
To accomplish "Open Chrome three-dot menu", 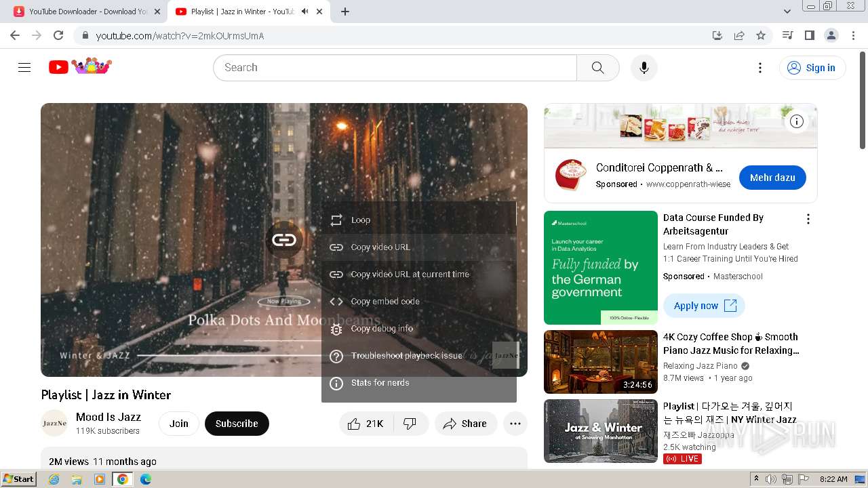I will click(853, 35).
